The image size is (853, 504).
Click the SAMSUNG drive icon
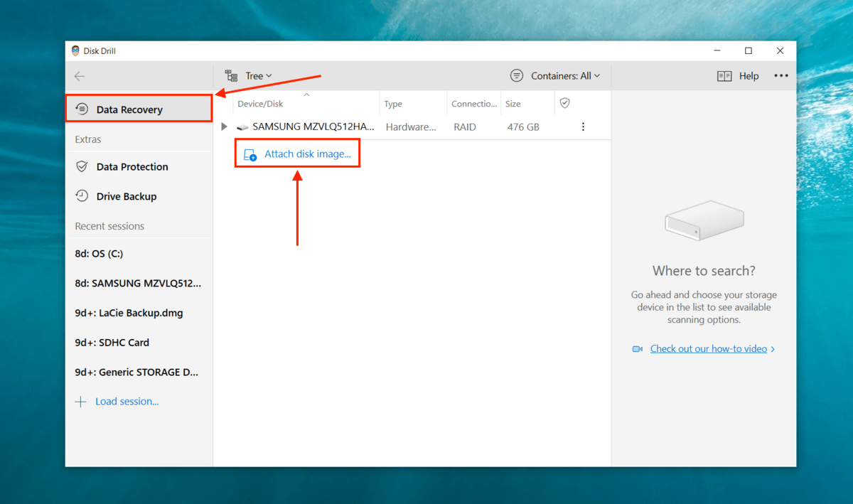(243, 127)
